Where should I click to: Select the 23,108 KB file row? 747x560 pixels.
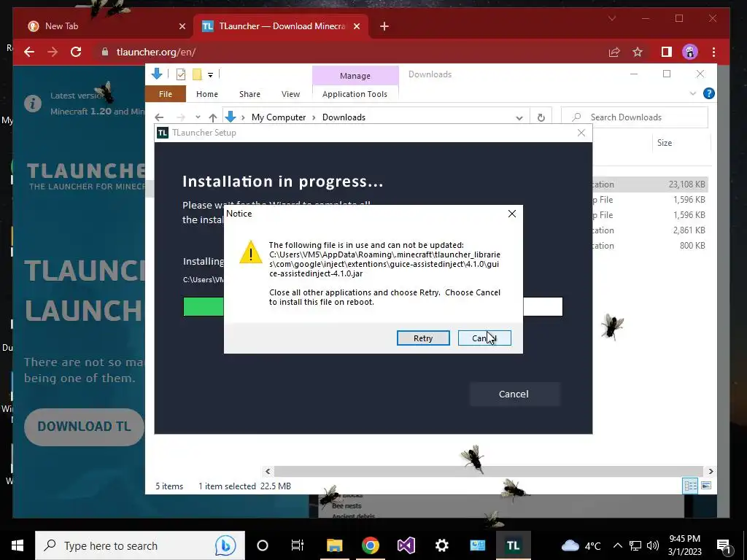coord(650,184)
